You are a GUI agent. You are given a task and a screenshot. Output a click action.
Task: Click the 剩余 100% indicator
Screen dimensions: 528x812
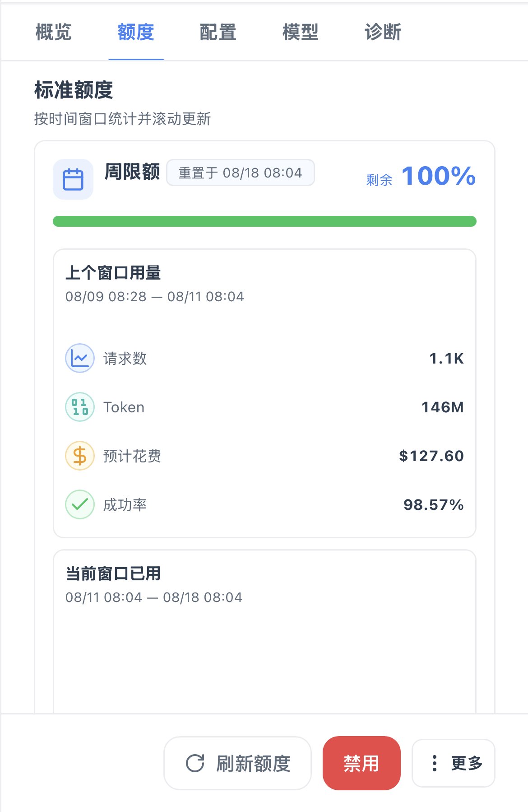421,176
